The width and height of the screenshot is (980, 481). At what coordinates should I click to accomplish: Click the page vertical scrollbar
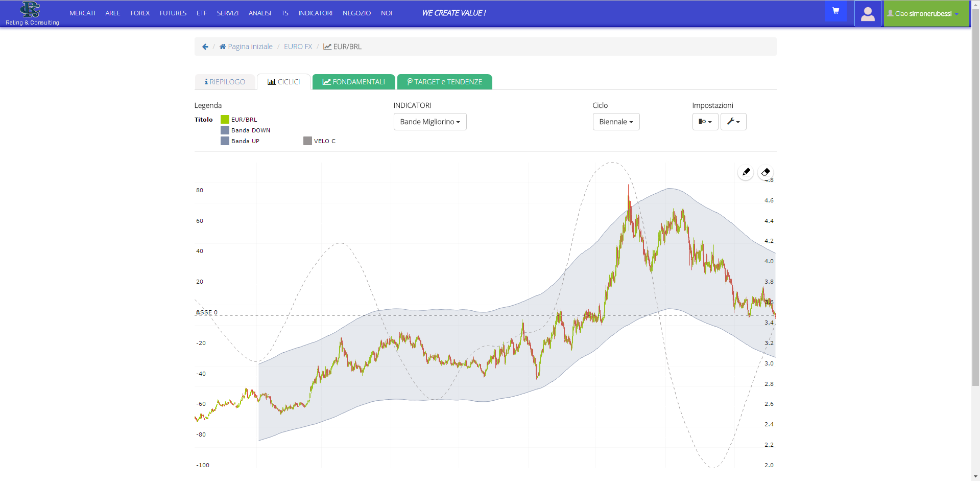975,204
